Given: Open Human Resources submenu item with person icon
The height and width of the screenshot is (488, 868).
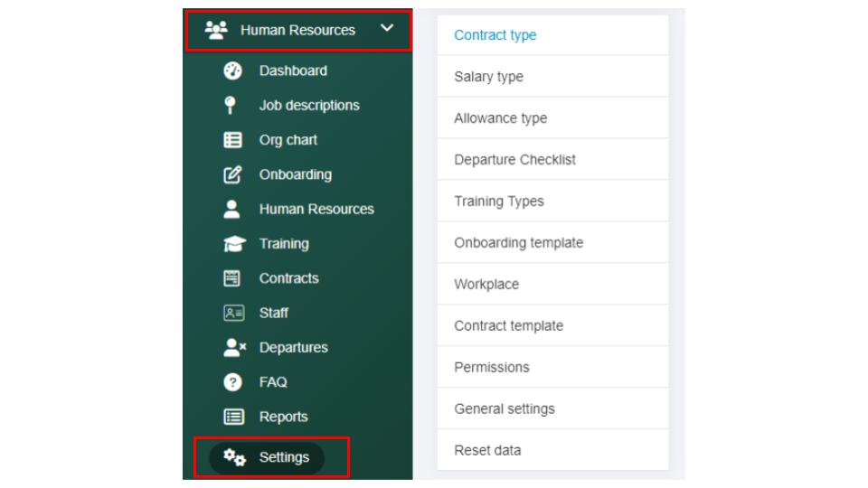Looking at the screenshot, I should (x=316, y=209).
